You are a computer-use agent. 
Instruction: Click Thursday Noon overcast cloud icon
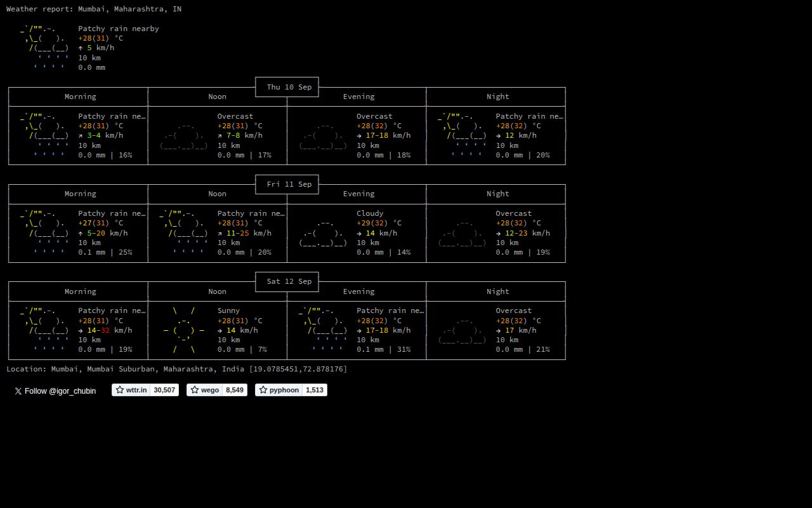[183, 135]
